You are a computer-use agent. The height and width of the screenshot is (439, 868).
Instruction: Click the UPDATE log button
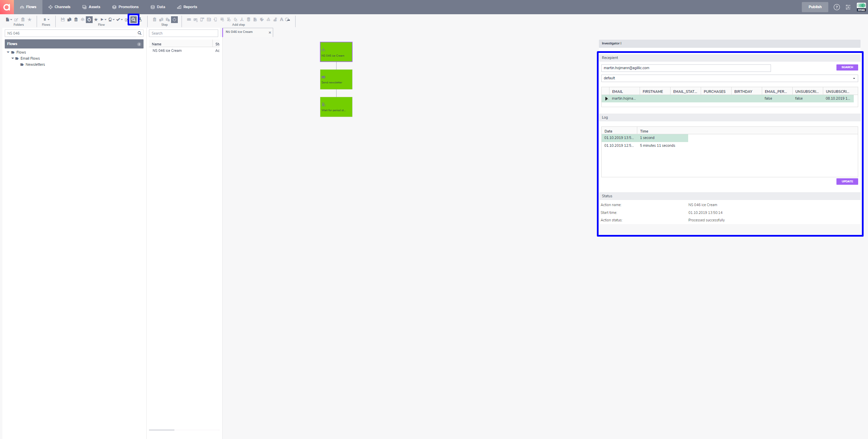coord(847,182)
